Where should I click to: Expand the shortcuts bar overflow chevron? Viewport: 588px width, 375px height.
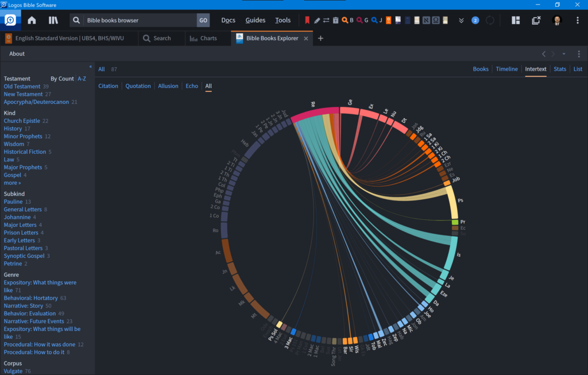pos(461,21)
